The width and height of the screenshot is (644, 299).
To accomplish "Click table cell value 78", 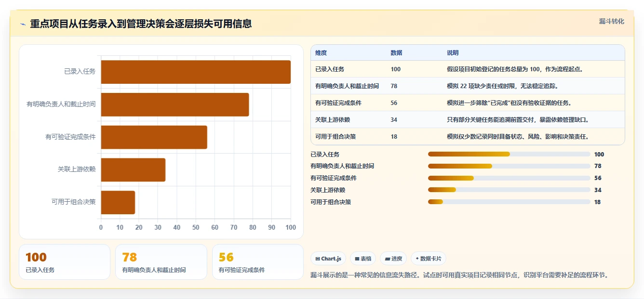I will click(394, 86).
